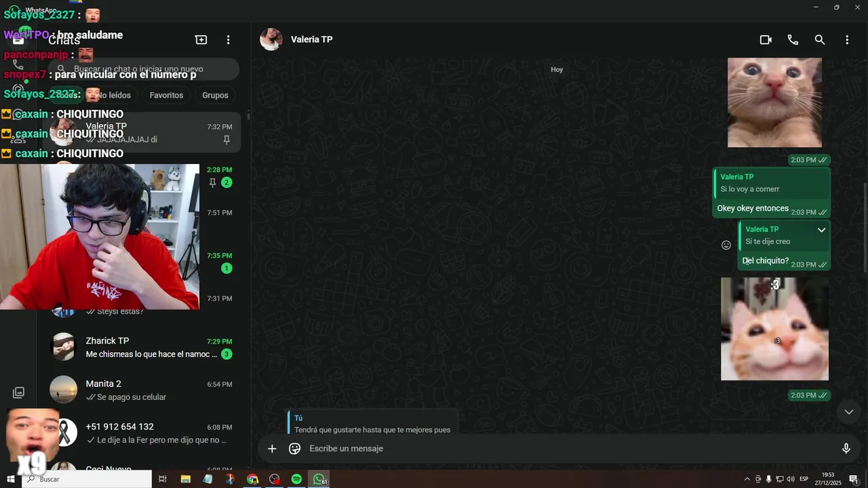Open Zharick TP profile picture

(x=64, y=347)
